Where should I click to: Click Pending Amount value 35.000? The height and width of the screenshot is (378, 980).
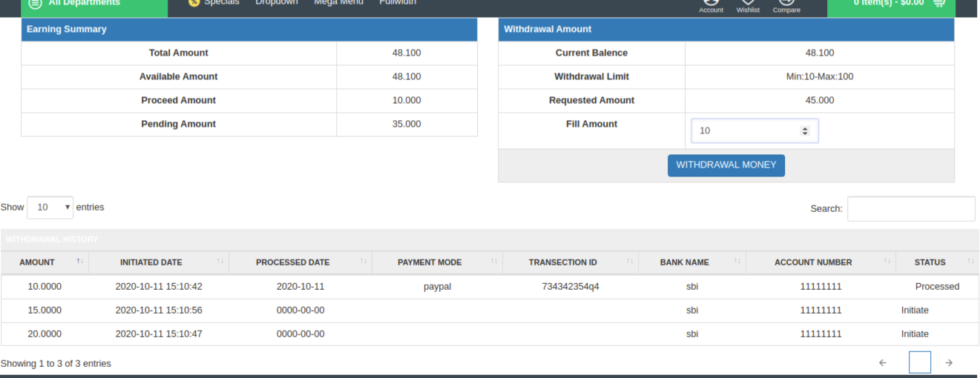click(x=407, y=125)
